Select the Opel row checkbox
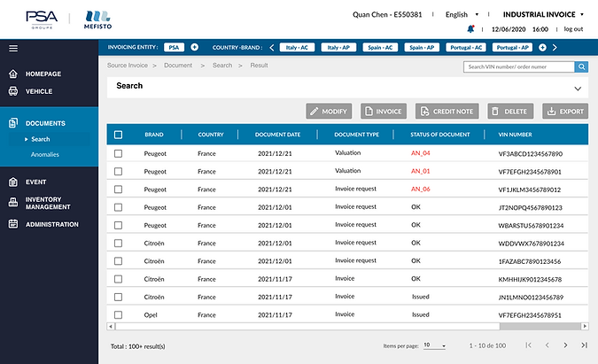598x364 pixels. (x=118, y=314)
